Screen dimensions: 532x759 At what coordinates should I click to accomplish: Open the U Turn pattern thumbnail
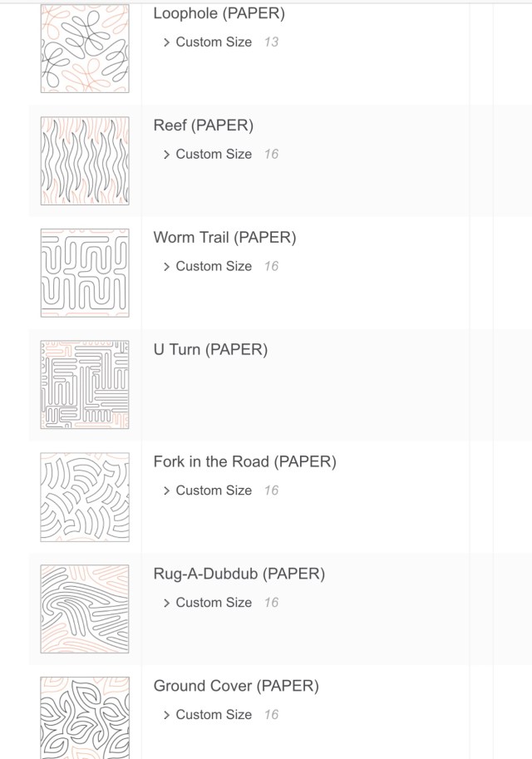point(85,385)
